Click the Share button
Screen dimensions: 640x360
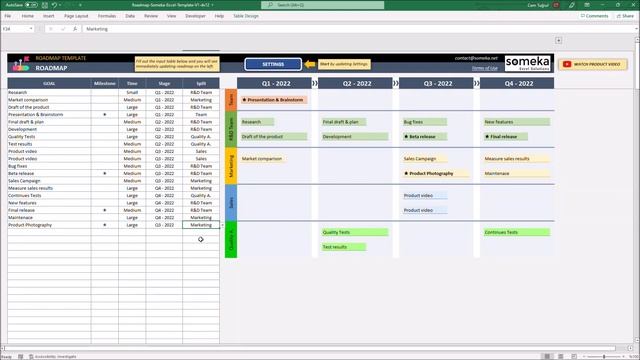625,16
